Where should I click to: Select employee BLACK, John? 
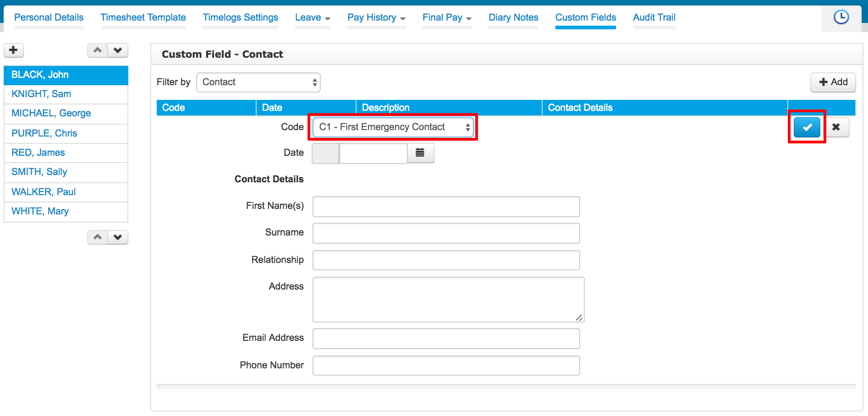66,75
